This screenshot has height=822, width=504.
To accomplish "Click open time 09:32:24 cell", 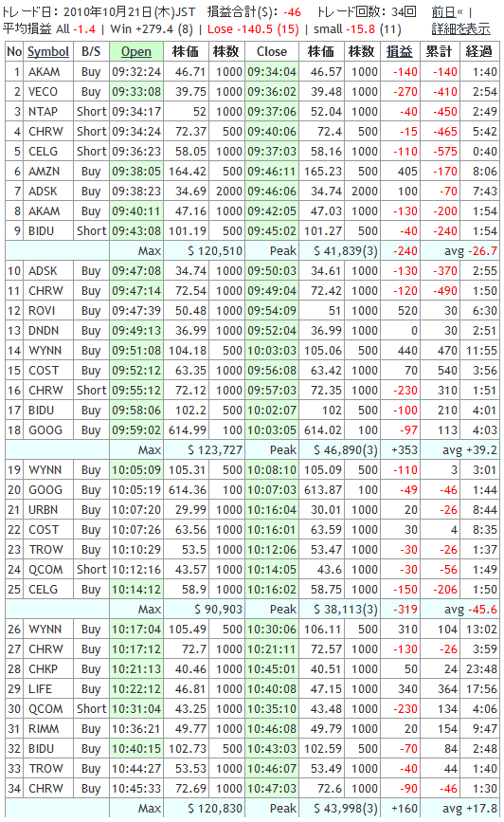I will tap(136, 72).
